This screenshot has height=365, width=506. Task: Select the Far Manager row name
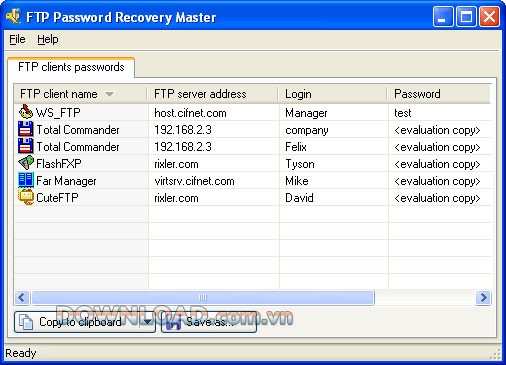[66, 181]
